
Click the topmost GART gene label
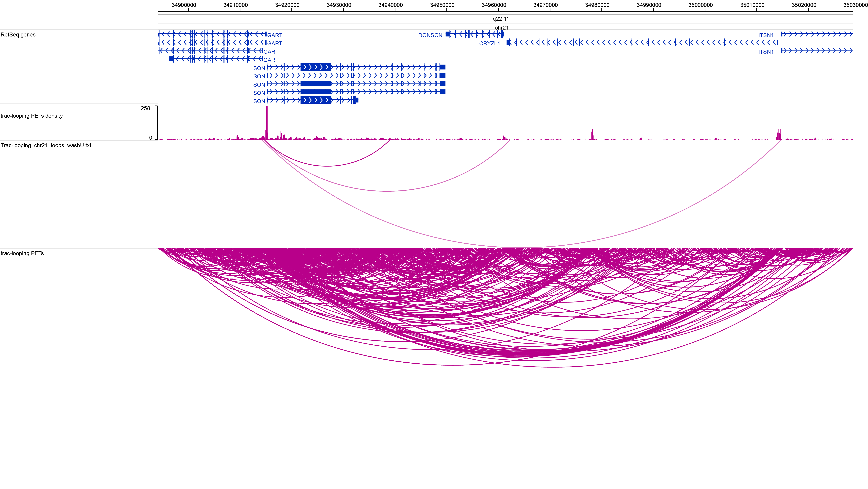click(x=275, y=35)
